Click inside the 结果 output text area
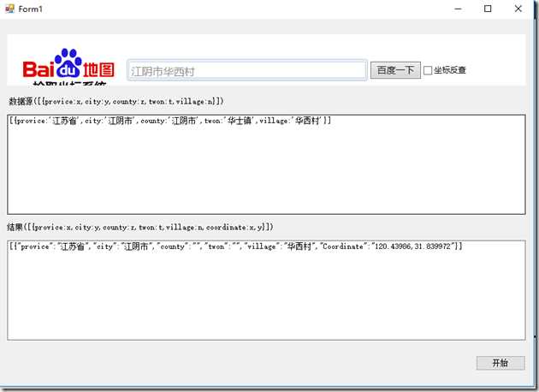 pos(266,290)
